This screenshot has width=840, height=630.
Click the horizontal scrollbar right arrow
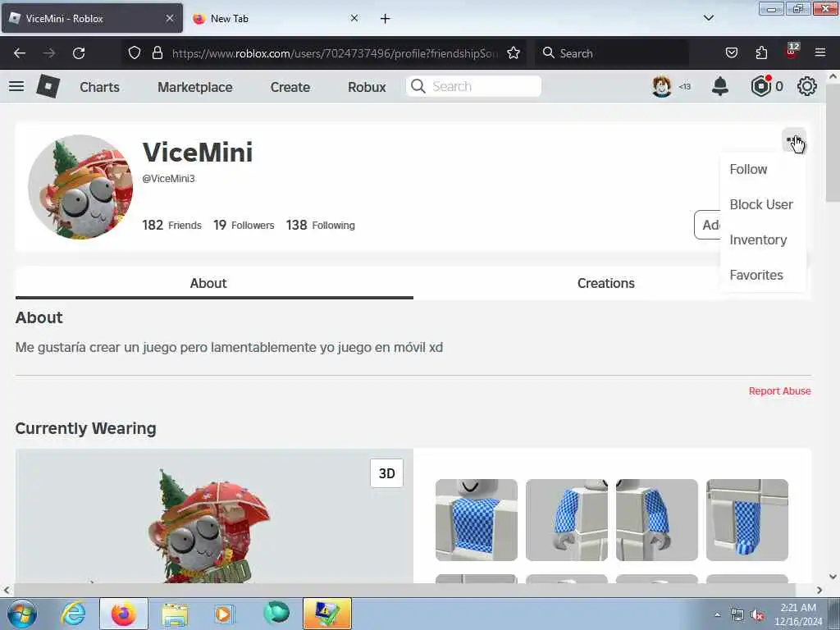819,590
